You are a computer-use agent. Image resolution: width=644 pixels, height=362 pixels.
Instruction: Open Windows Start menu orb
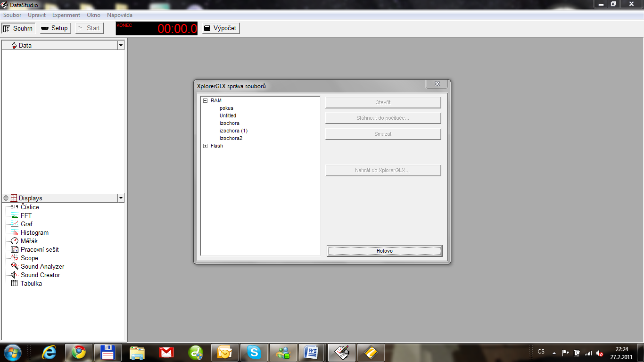(12, 352)
